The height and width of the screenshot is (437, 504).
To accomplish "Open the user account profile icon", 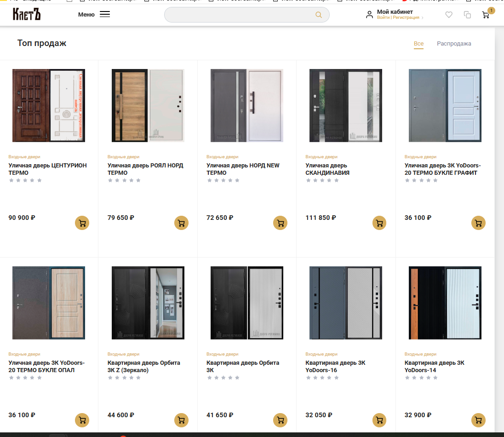I will [369, 15].
